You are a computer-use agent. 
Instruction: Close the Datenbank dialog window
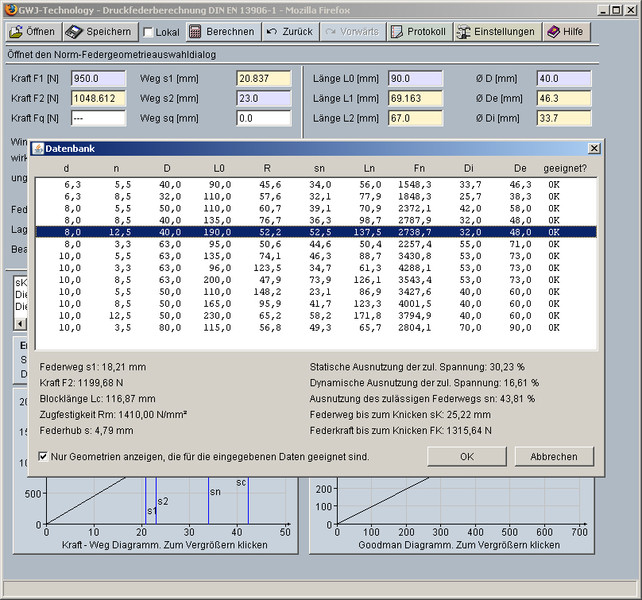click(594, 149)
